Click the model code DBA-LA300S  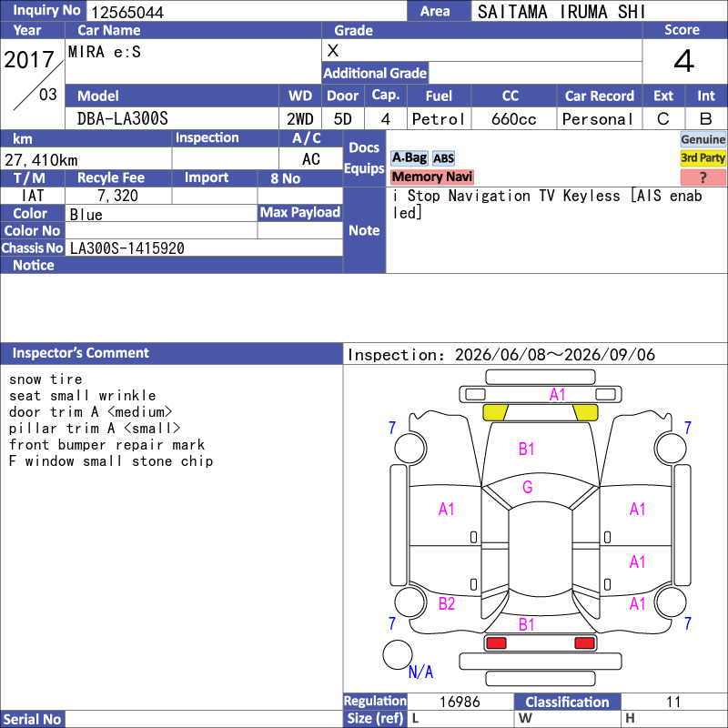tap(123, 119)
